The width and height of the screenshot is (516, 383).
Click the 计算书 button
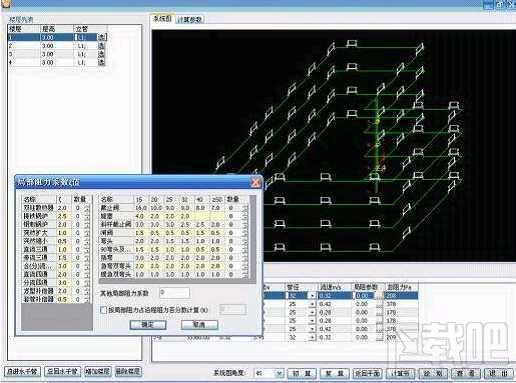pyautogui.click(x=400, y=374)
